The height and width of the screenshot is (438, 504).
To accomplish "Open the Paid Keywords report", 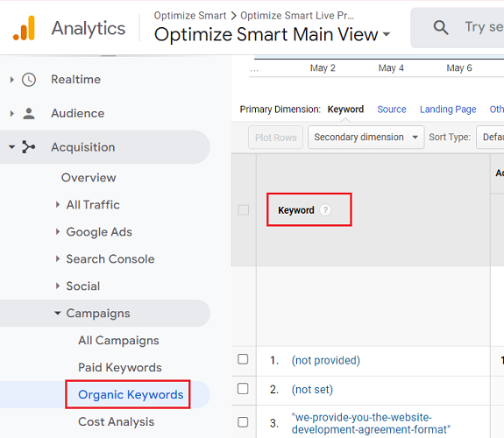I will point(120,367).
